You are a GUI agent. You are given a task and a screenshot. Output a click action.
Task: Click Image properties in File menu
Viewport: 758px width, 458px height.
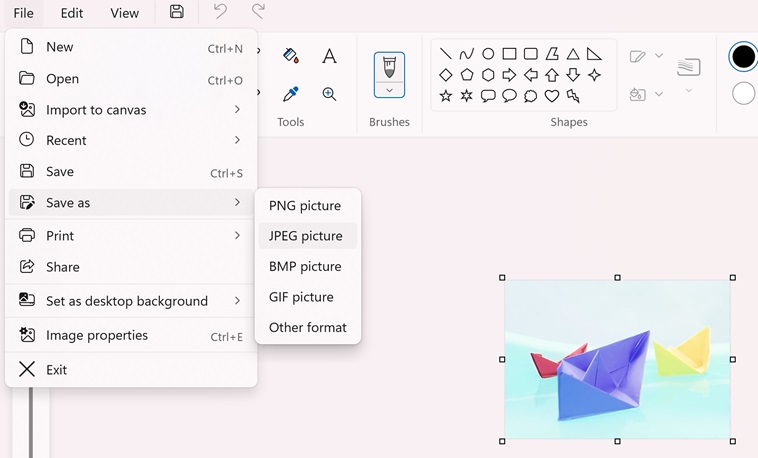(x=97, y=336)
